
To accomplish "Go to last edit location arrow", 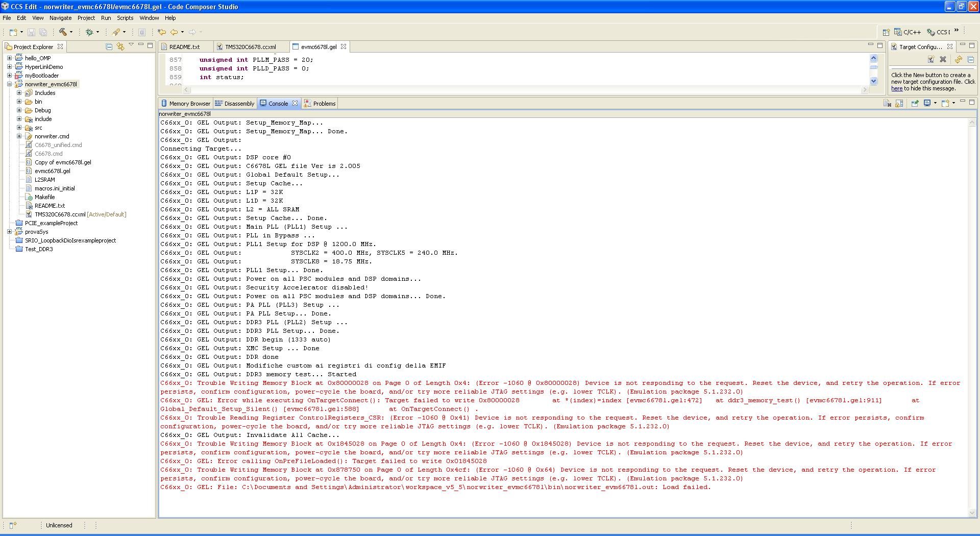I will 162,32.
